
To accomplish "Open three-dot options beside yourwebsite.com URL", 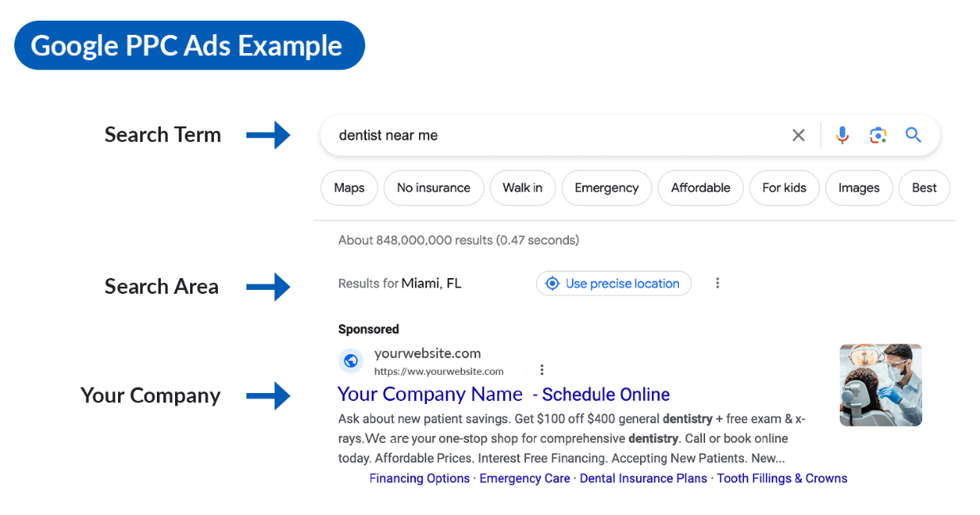I will (542, 370).
